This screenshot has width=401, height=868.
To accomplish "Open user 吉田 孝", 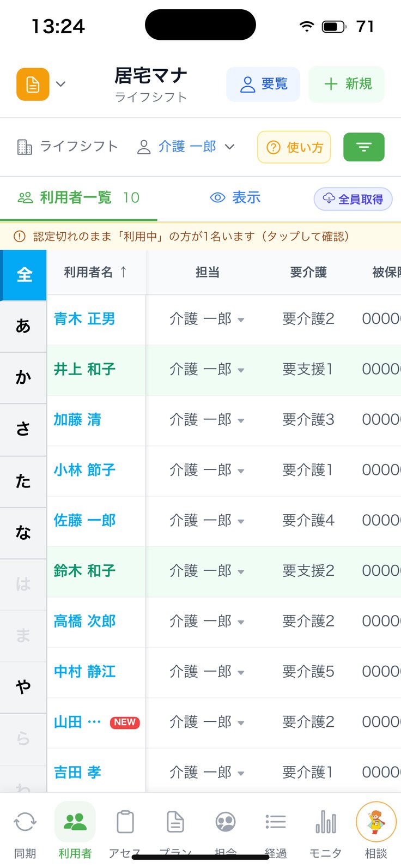I will click(x=77, y=772).
